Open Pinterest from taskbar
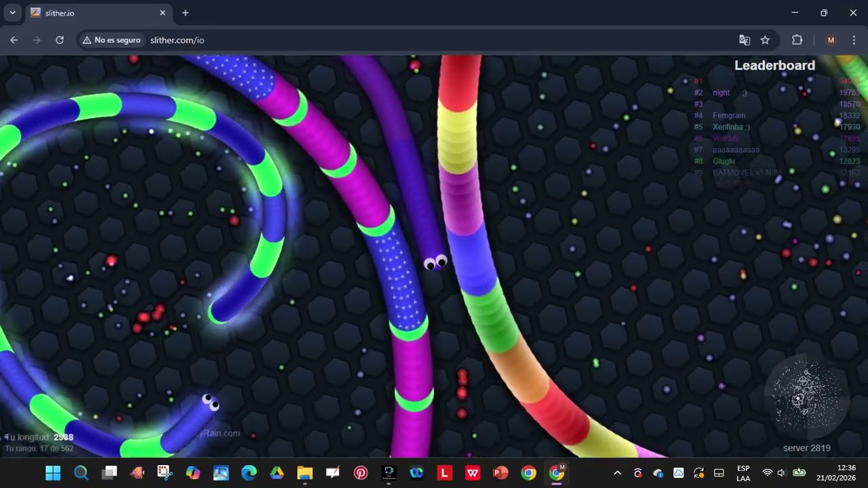 click(x=361, y=473)
